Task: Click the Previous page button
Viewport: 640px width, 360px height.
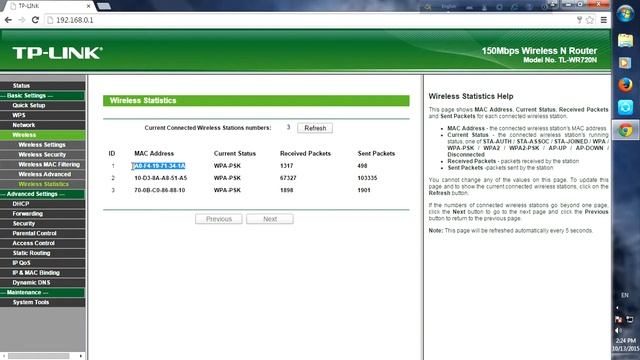Action: pos(218,219)
